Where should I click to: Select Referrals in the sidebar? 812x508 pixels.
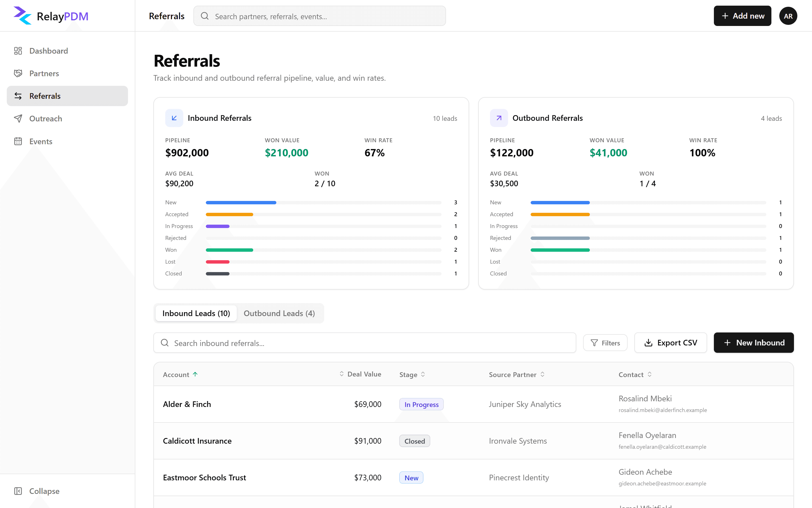click(67, 96)
